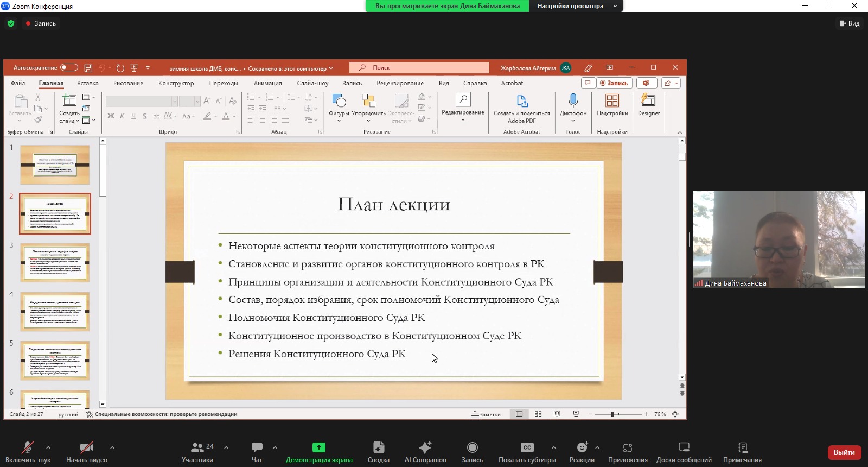
Task: Click Демонстрация экрана share button
Action: coord(319,452)
